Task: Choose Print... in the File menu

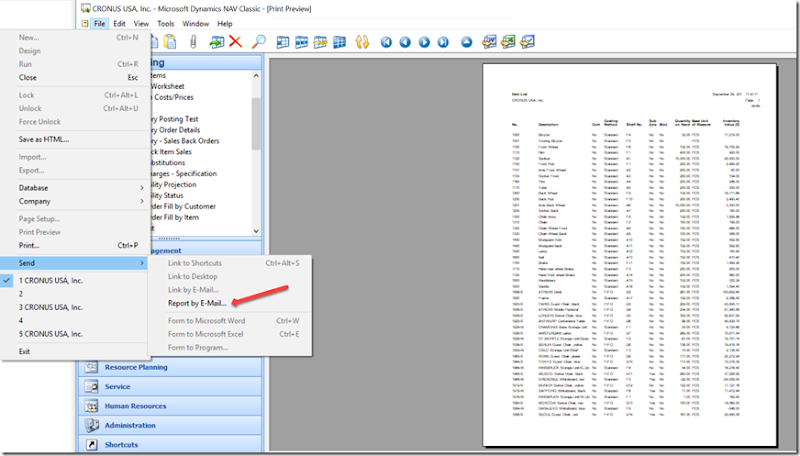Action: [x=75, y=245]
